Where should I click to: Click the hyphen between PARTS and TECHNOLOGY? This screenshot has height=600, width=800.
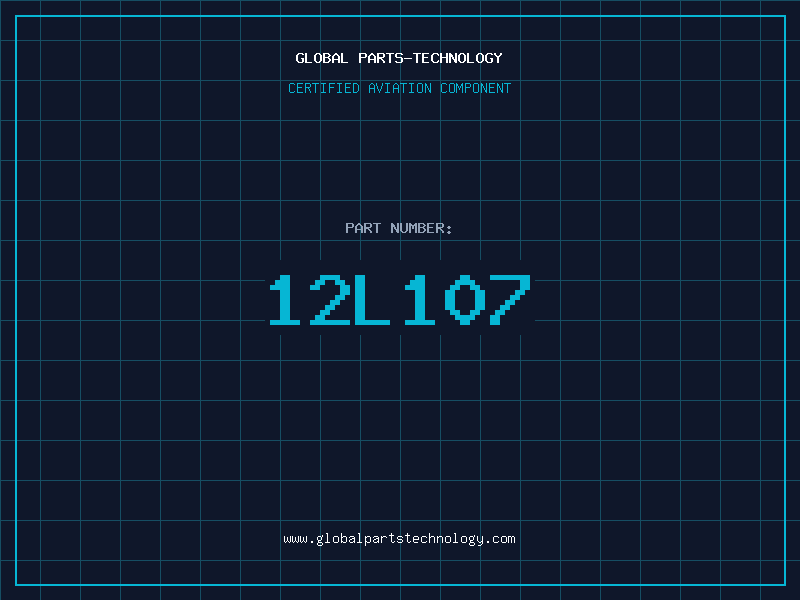[x=408, y=59]
